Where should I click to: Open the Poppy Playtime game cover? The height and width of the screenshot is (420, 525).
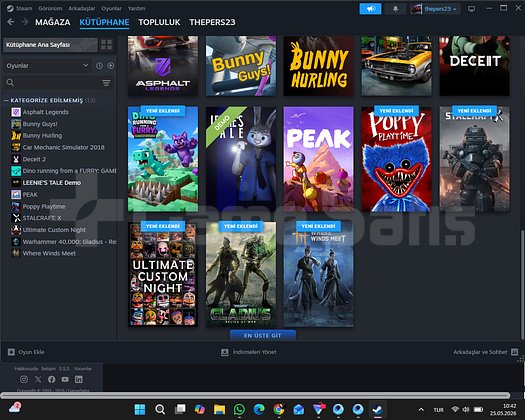(x=396, y=159)
